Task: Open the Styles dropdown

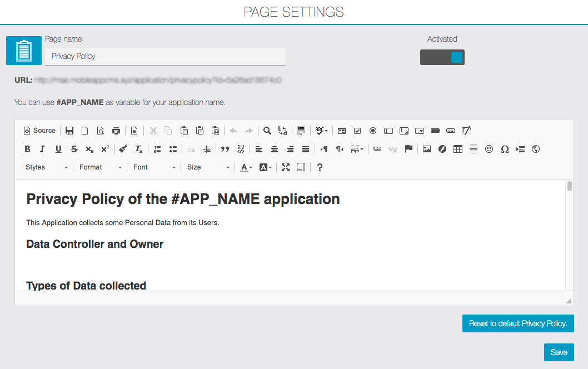Action: point(47,167)
